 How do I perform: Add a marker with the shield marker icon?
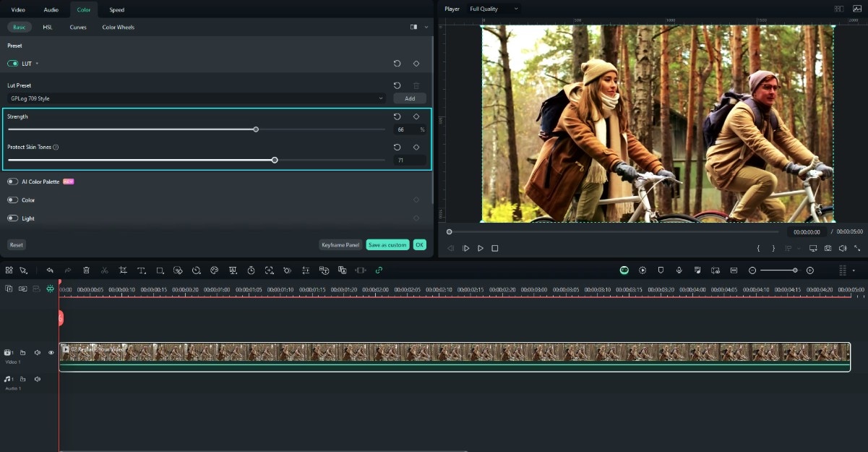point(661,270)
